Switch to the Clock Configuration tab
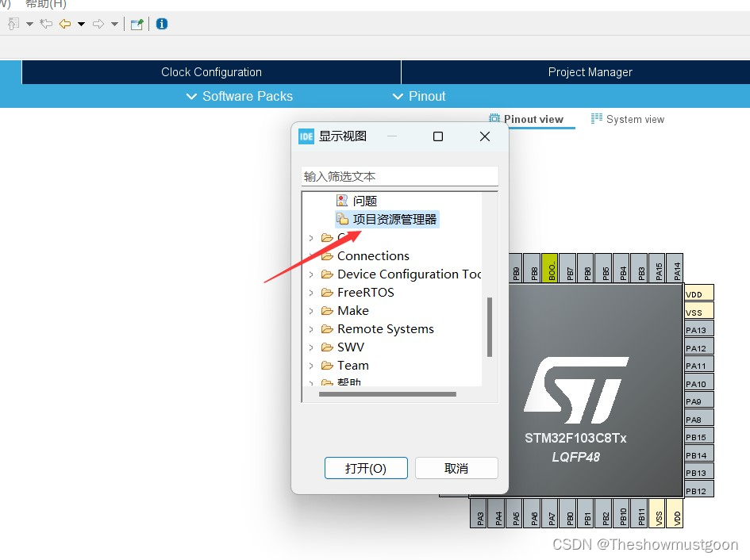750x560 pixels. point(210,72)
